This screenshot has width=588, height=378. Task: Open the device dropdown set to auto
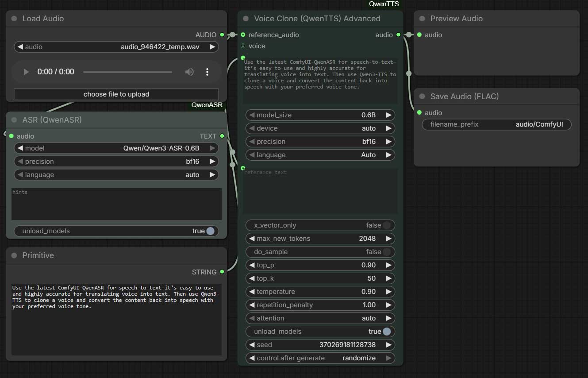coord(320,128)
